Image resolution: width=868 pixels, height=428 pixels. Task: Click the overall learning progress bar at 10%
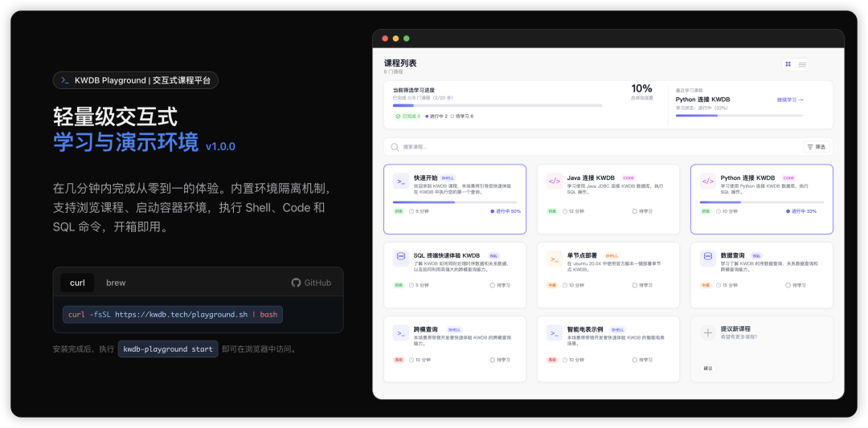coord(497,105)
